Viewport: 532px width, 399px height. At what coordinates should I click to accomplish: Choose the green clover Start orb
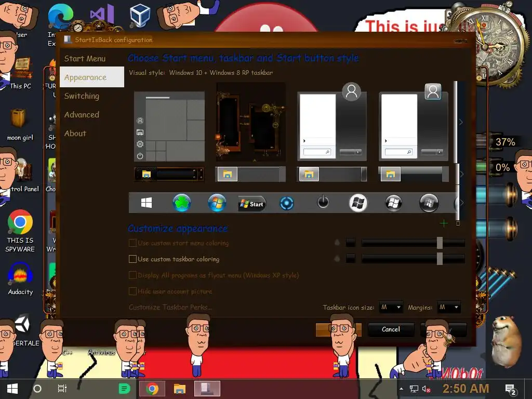tap(182, 203)
